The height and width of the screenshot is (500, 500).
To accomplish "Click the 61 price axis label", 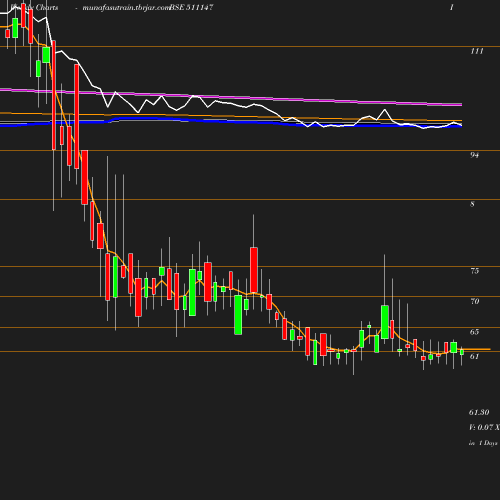I will (x=474, y=356).
